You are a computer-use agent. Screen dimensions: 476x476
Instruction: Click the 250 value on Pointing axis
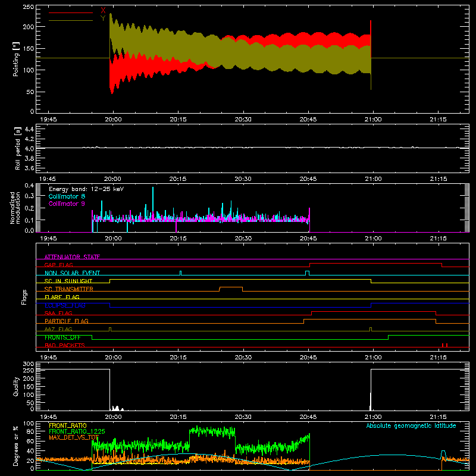[x=28, y=7]
